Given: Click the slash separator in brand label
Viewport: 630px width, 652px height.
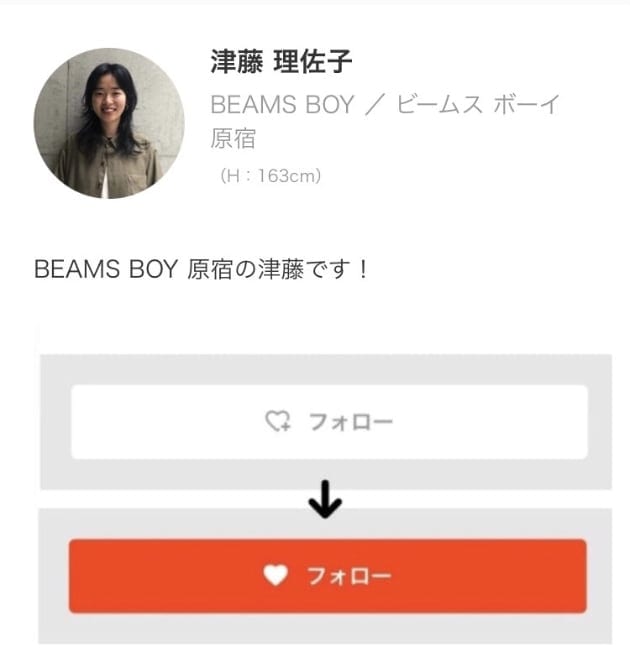Looking at the screenshot, I should click(x=375, y=104).
